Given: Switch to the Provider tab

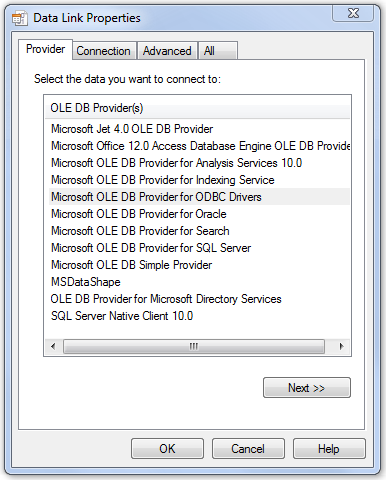Looking at the screenshot, I should point(45,49).
